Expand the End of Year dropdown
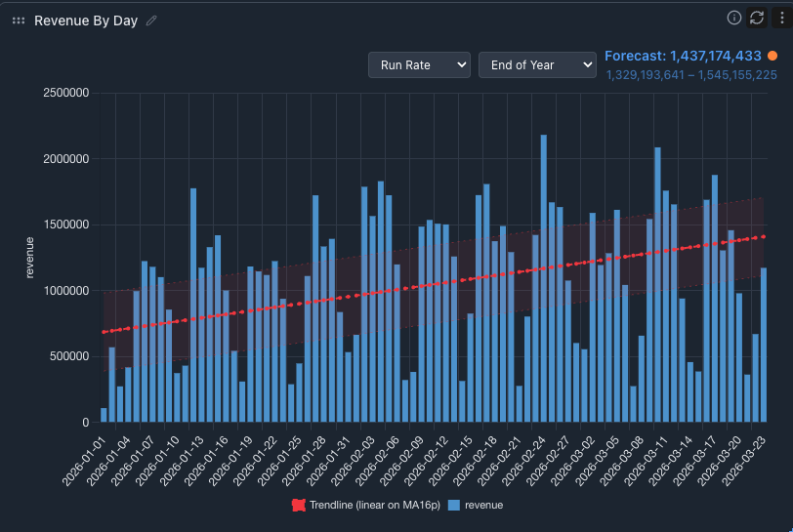The width and height of the screenshot is (793, 532). coord(536,64)
